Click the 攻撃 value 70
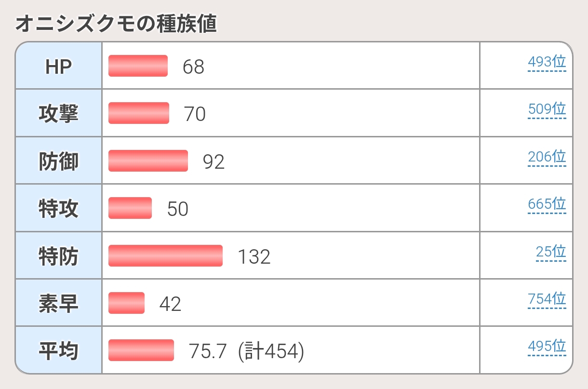The width and height of the screenshot is (588, 389). coord(195,115)
